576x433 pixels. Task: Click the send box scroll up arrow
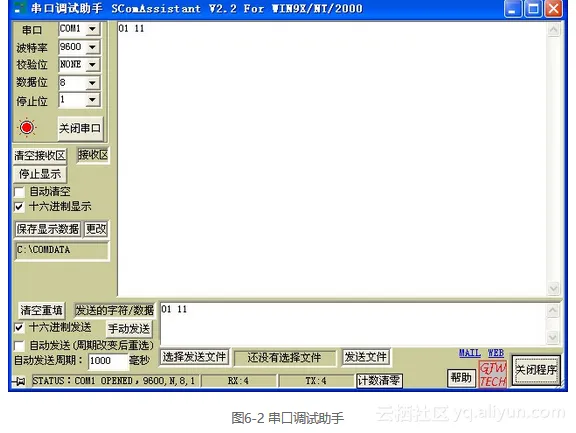tap(553, 311)
